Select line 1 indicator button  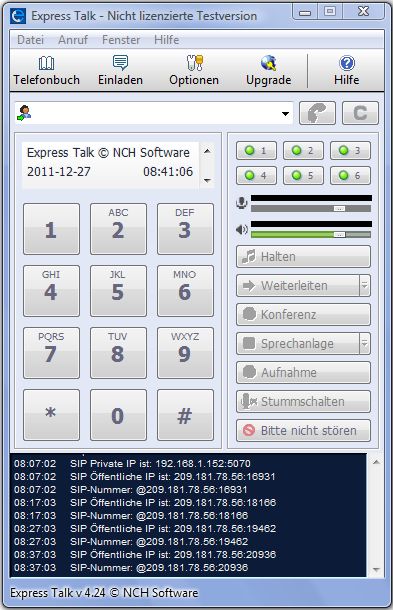[256, 151]
